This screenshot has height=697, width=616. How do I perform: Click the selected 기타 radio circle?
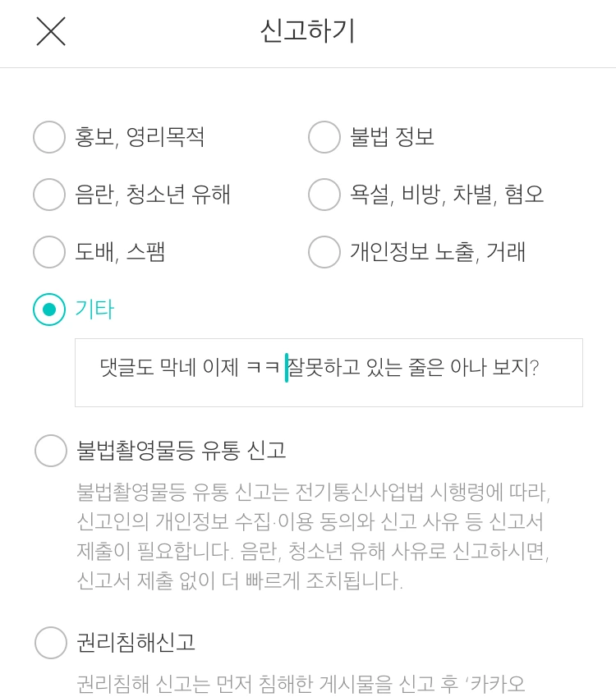[x=49, y=309]
